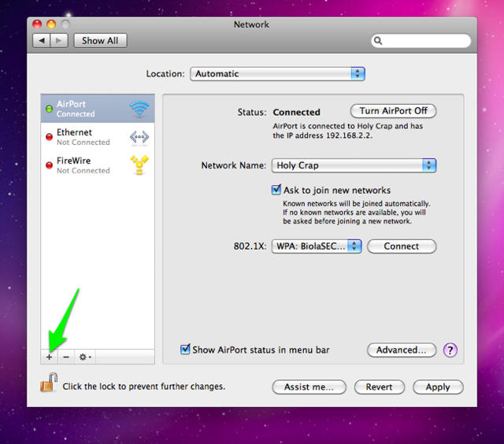Viewport: 504px width, 444px height.
Task: Click the red Ethernet status dot
Action: click(x=49, y=137)
